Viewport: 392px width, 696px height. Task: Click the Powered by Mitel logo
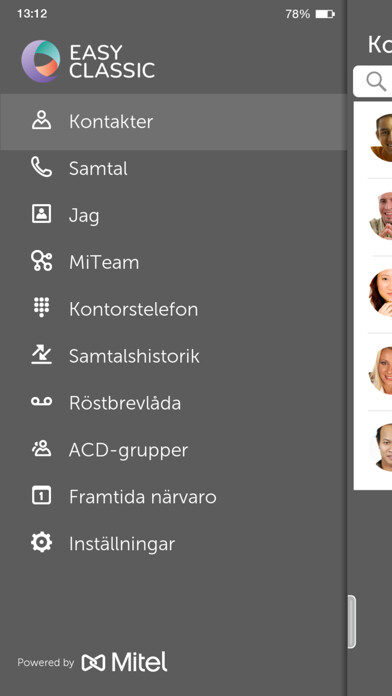(x=92, y=662)
